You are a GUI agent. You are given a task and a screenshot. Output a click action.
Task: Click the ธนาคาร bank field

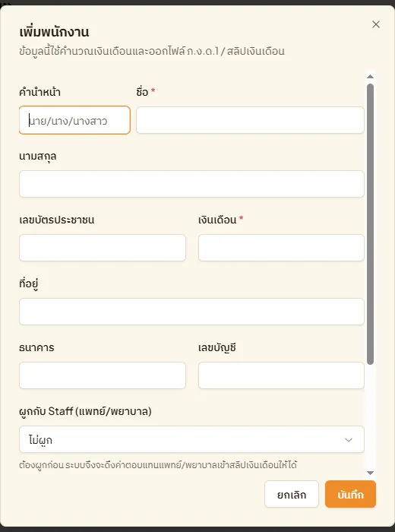(103, 375)
